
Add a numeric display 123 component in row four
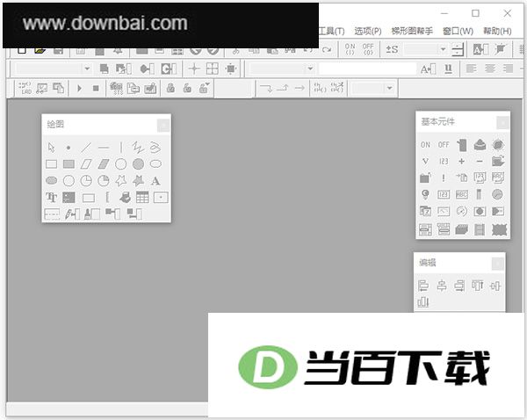coord(444,194)
